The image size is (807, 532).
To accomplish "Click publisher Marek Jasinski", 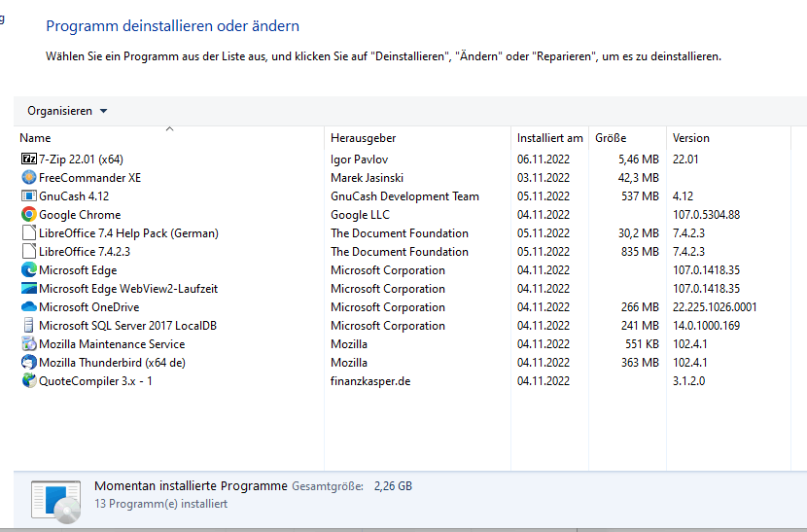I will click(367, 178).
